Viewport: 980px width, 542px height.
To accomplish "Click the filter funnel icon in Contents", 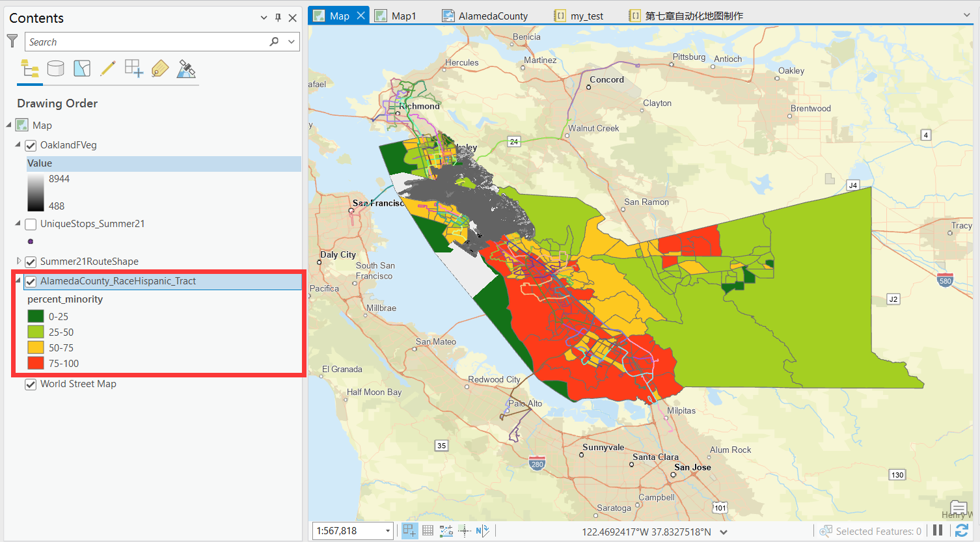I will pyautogui.click(x=12, y=42).
